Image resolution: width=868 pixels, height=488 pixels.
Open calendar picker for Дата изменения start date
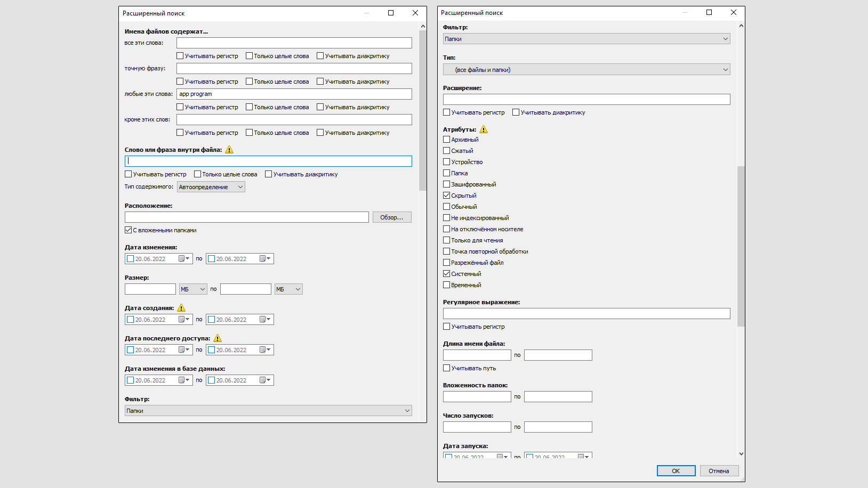pyautogui.click(x=184, y=259)
